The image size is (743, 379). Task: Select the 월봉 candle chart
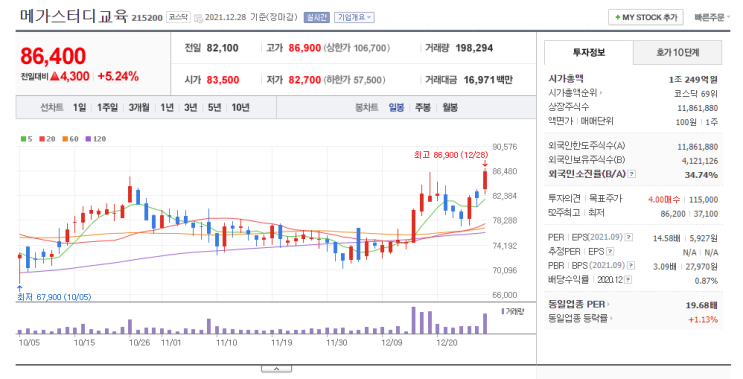click(x=450, y=108)
